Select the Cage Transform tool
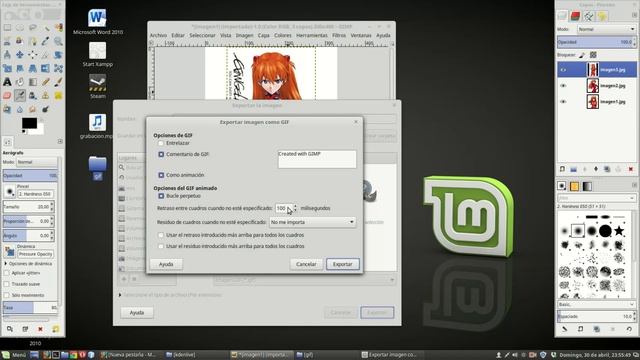Screen dimensions: 640x360 [x=58, y=68]
